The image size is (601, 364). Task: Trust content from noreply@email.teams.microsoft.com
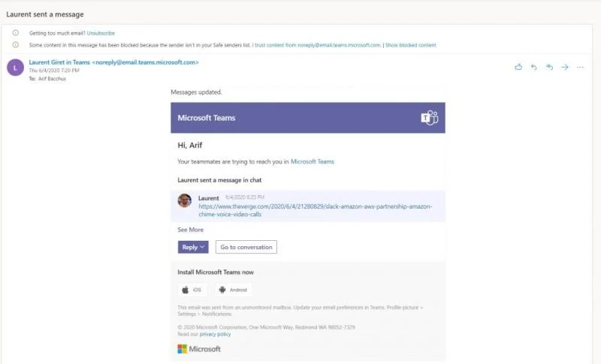pyautogui.click(x=317, y=45)
